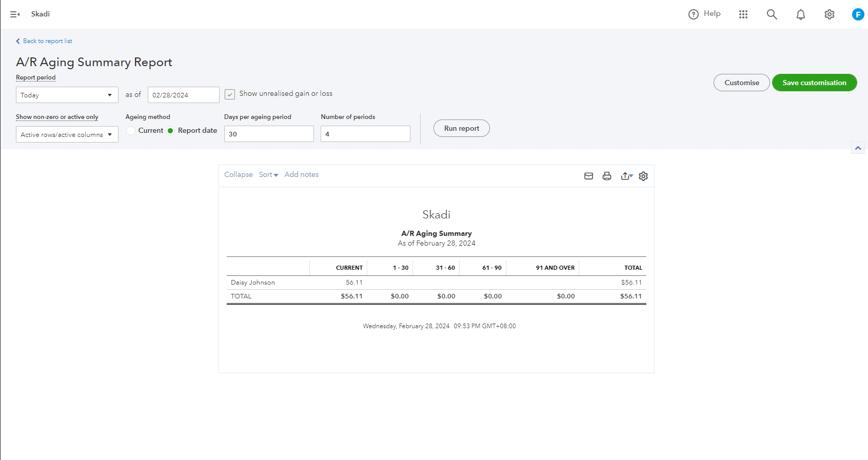Open the apps grid launcher
The width and height of the screenshot is (868, 460).
pyautogui.click(x=743, y=14)
